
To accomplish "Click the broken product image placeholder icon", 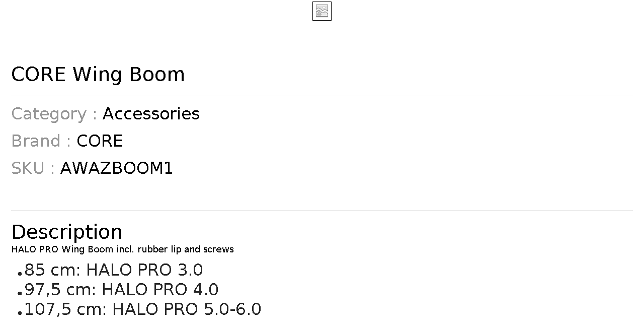I will [321, 11].
